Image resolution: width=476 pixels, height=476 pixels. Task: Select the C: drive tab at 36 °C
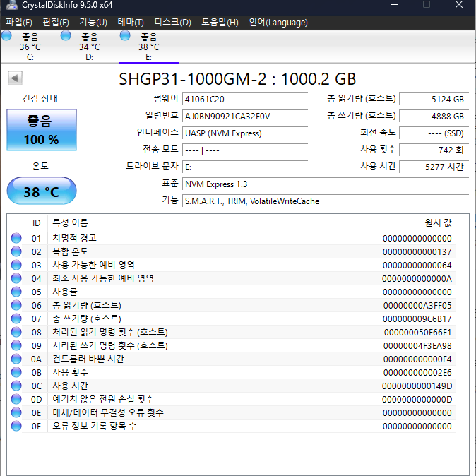(x=30, y=47)
